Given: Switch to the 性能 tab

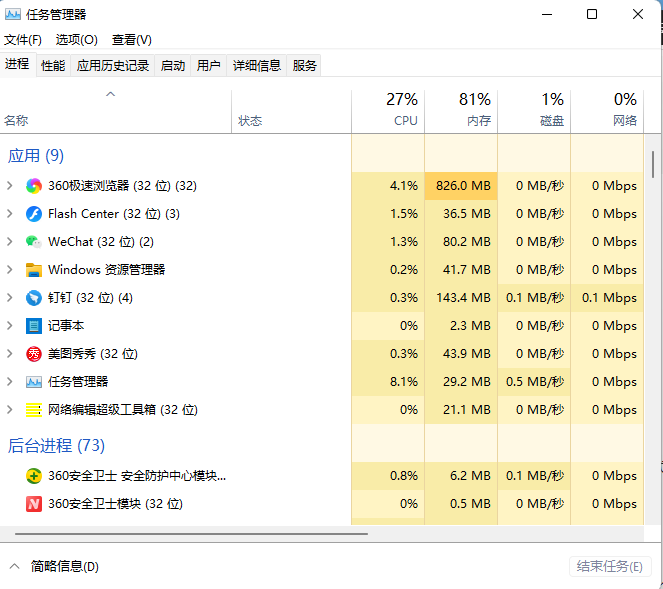Looking at the screenshot, I should click(x=53, y=66).
